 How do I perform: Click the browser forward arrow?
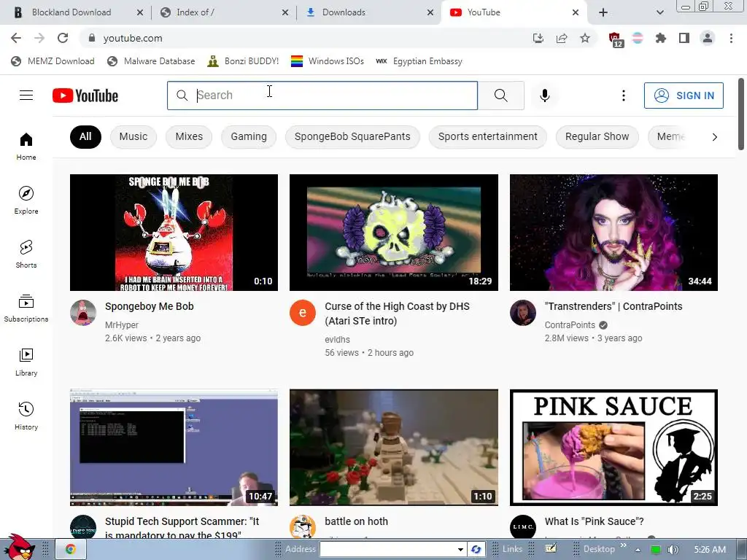point(39,38)
